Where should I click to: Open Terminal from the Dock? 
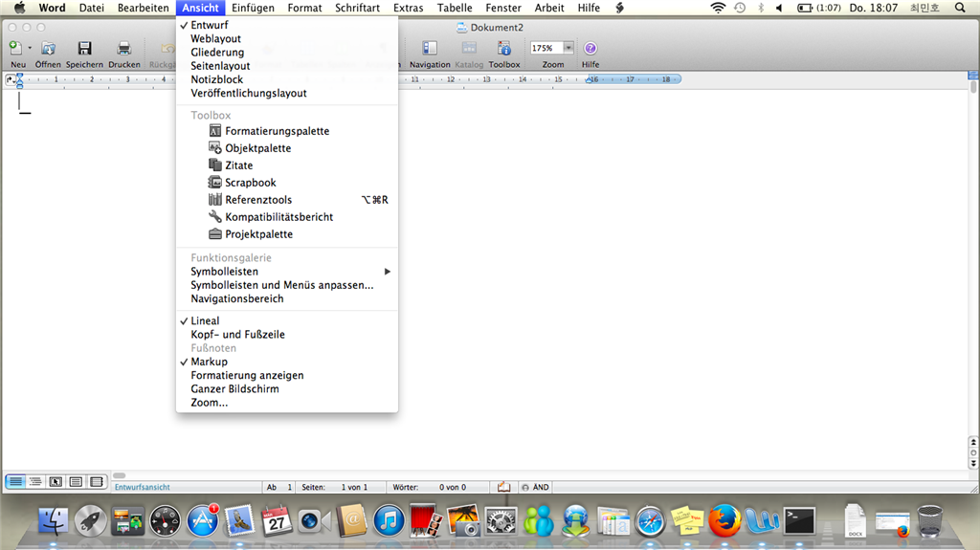(x=799, y=520)
